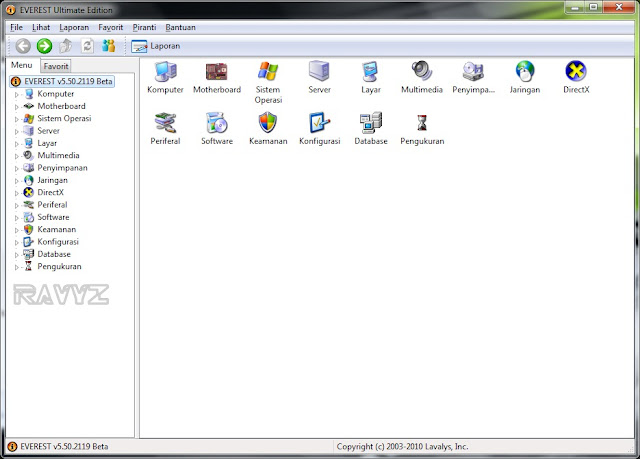Click status bar text Copyright (c) 2003-2010 Lavalys, Inc.
The height and width of the screenshot is (459, 640).
coord(402,446)
